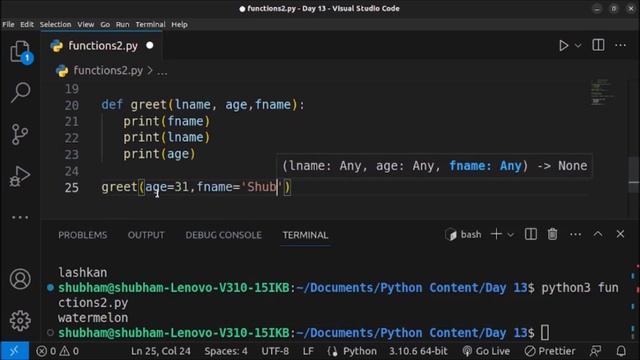
Task: Change end of line sequence LF
Action: 308,351
